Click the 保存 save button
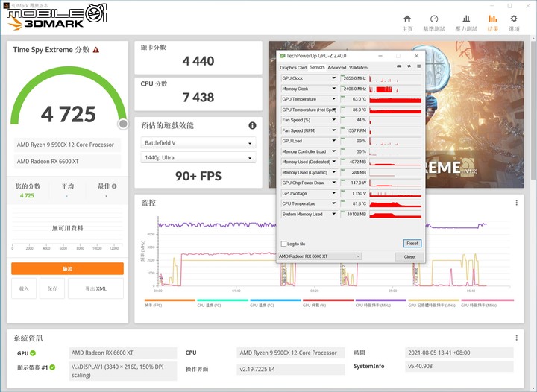 click(52, 288)
